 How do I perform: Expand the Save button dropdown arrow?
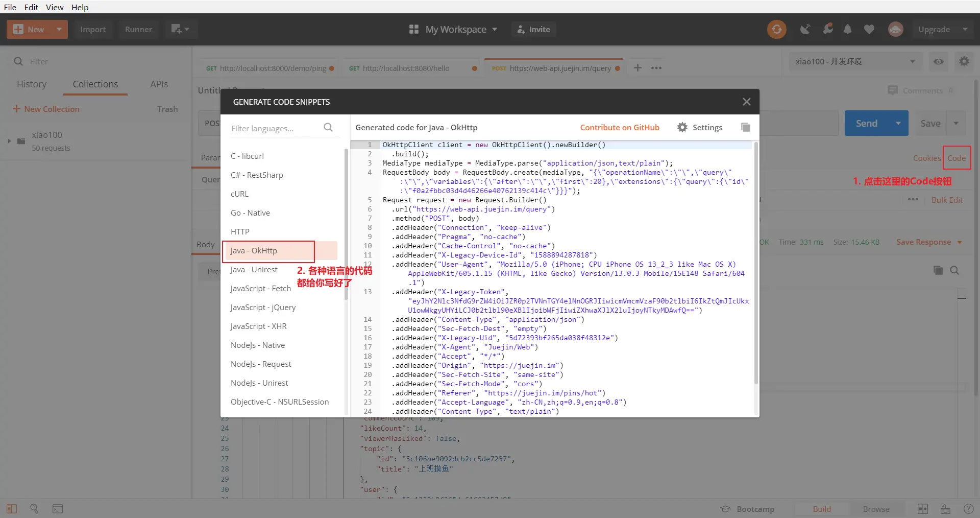[956, 123]
